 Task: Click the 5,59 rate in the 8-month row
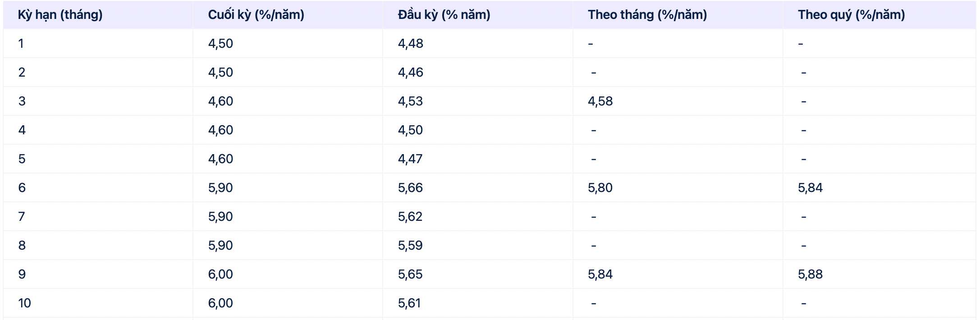tap(410, 246)
